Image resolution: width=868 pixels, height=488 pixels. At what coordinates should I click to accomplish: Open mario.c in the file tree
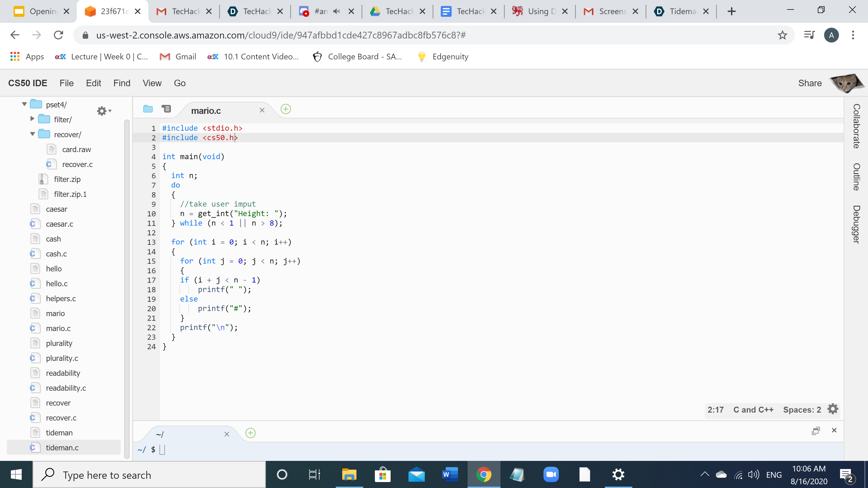(58, 328)
